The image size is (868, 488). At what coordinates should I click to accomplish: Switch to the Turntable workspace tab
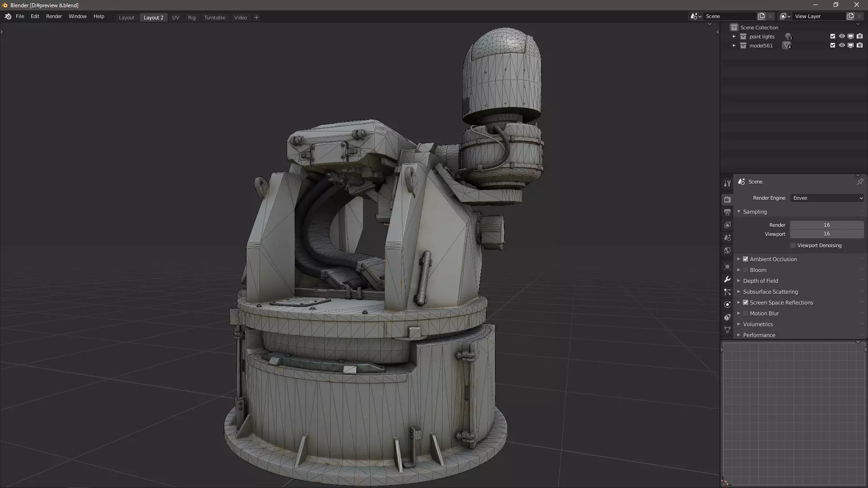click(214, 18)
